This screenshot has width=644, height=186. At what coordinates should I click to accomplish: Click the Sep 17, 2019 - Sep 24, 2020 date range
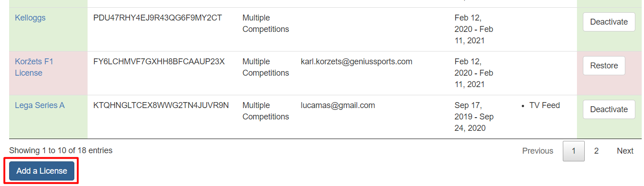474,117
